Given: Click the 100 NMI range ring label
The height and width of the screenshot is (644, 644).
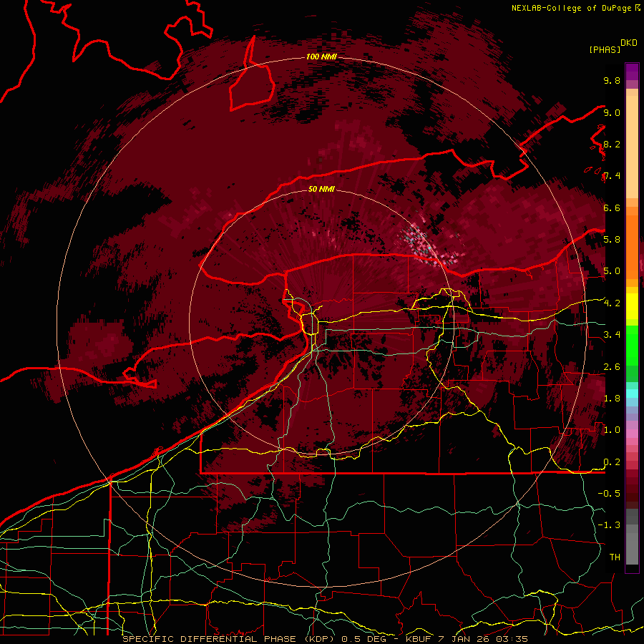Looking at the screenshot, I should click(x=321, y=57).
